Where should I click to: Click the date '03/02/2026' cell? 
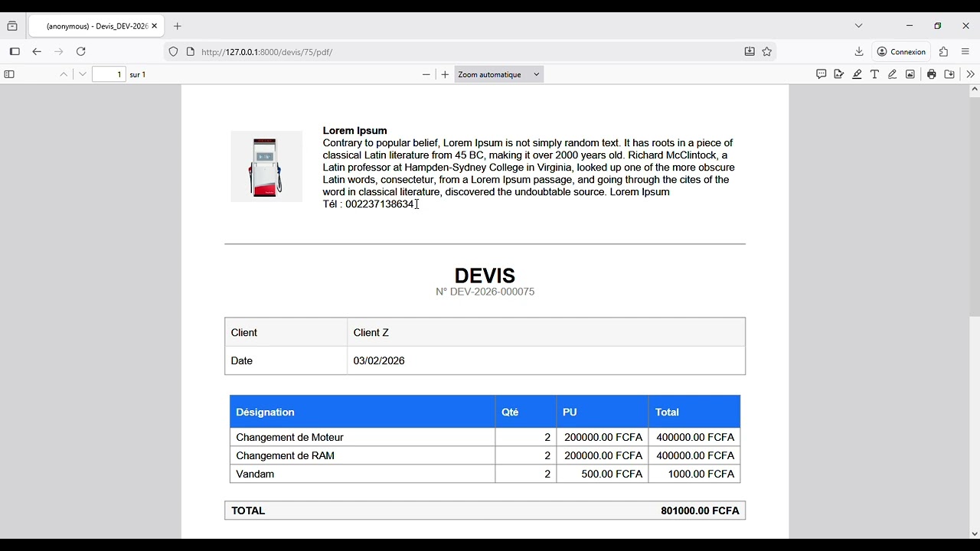[x=546, y=360]
